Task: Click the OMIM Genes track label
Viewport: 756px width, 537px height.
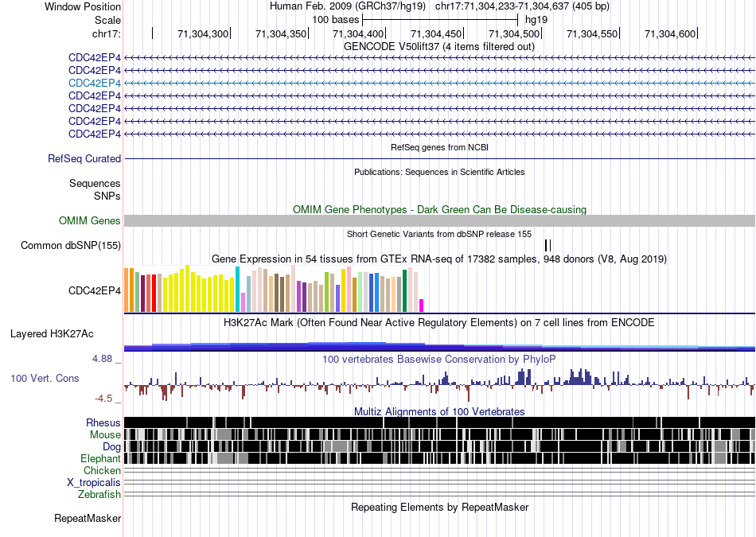Action: [x=90, y=221]
